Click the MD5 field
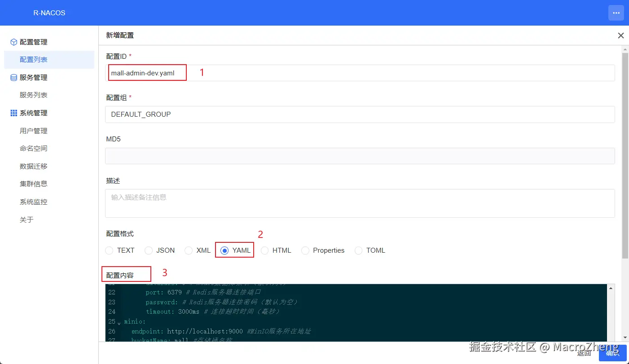The image size is (629, 364). coord(360,156)
